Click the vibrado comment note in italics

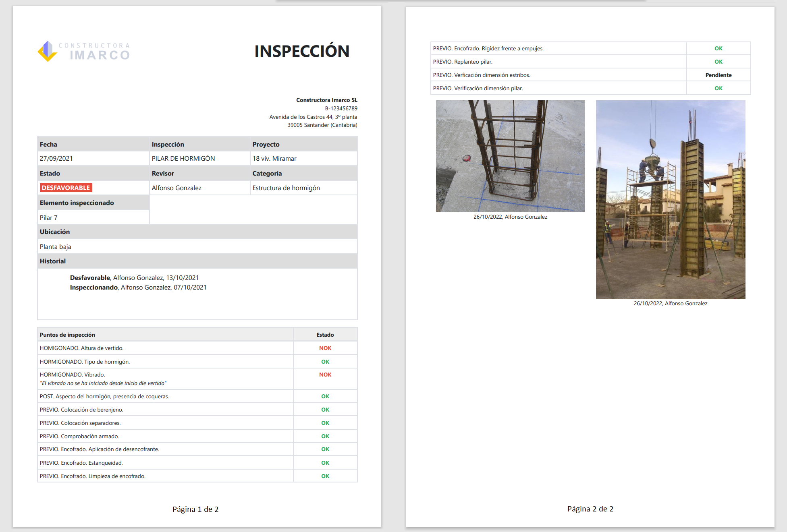point(103,383)
